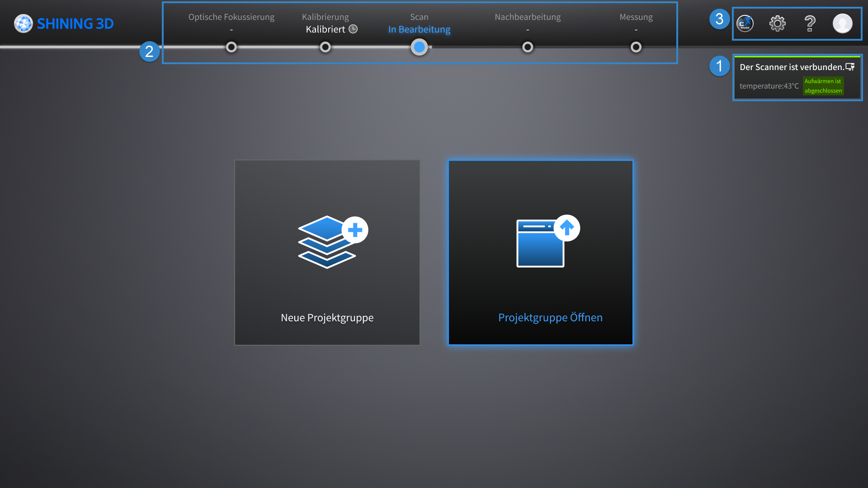Click the calibration clock icon beside Kalibriert

(x=353, y=29)
